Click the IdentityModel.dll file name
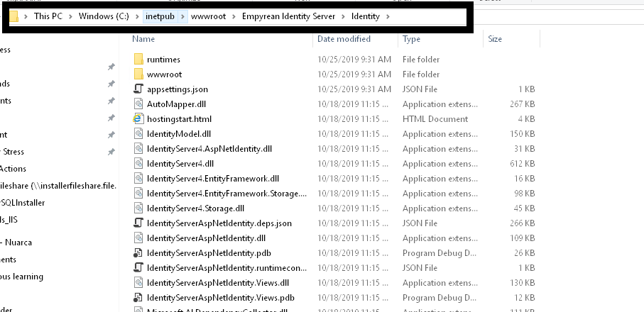644x312 pixels. pos(179,133)
